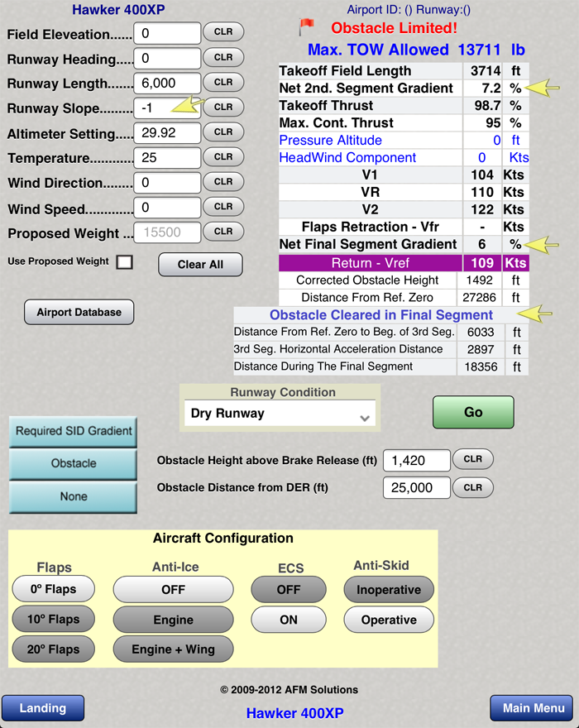Edit the Altimeter Setting input 29.92
The image size is (579, 728).
[x=167, y=133]
